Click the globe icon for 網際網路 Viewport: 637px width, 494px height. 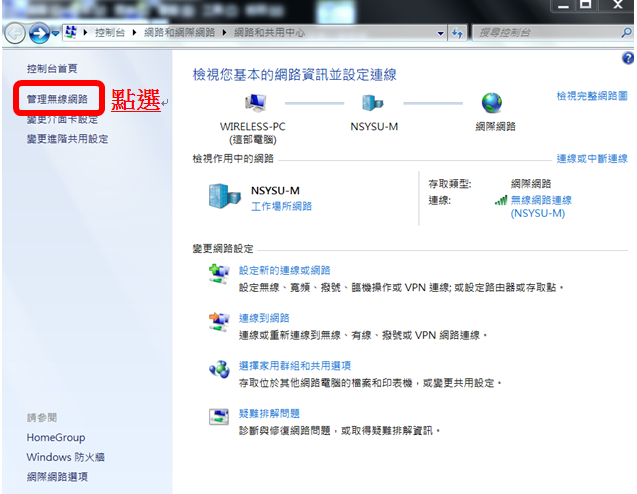click(491, 103)
